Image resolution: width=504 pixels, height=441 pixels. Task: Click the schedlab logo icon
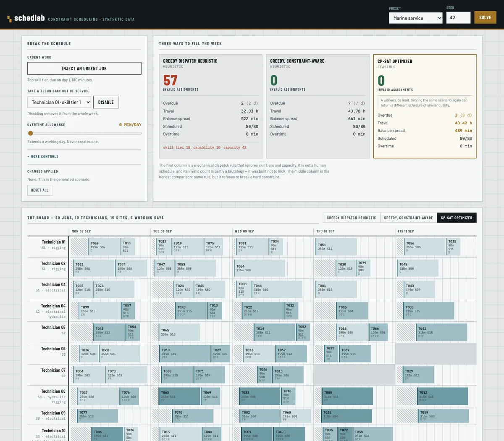pyautogui.click(x=9, y=19)
